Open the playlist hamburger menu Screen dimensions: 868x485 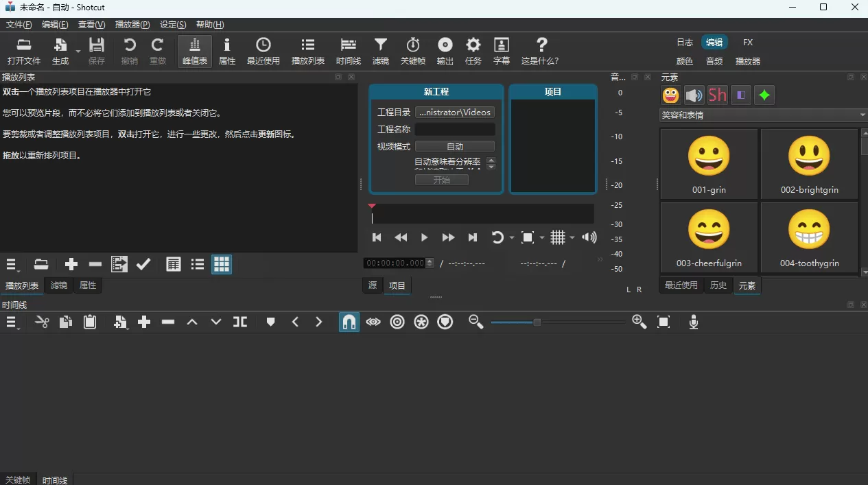pyautogui.click(x=12, y=265)
